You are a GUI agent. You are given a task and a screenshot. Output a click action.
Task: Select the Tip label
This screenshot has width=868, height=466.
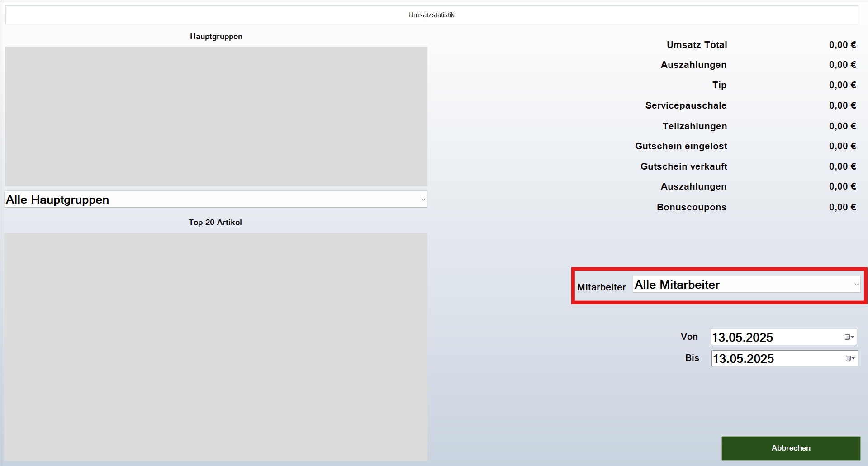click(719, 85)
